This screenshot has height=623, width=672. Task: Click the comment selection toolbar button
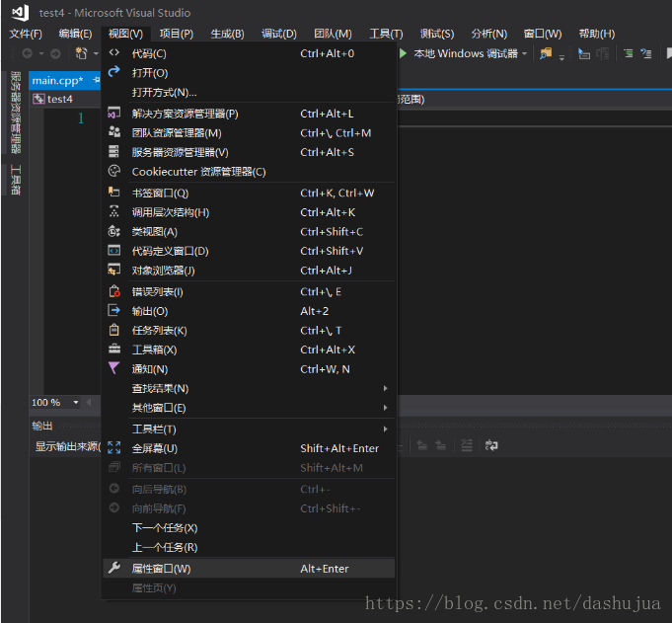[x=629, y=53]
